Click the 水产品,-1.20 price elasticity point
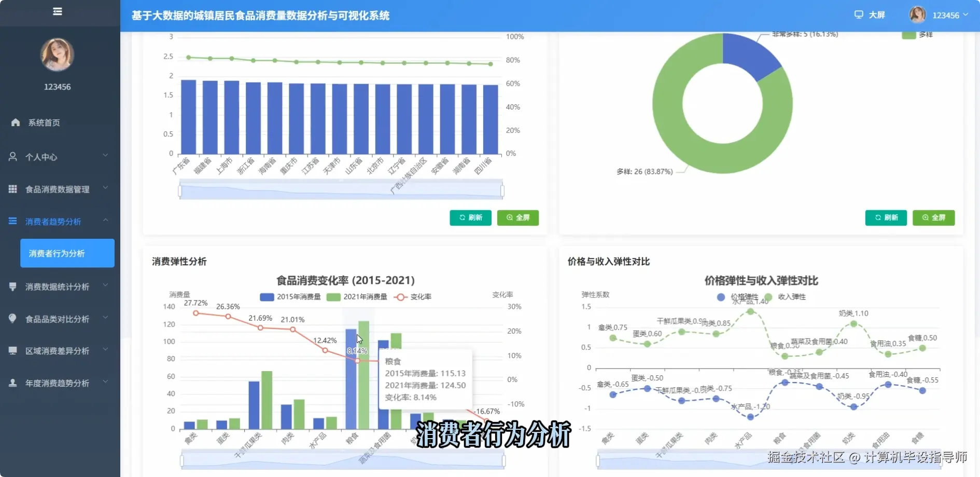This screenshot has width=980, height=477. [750, 417]
